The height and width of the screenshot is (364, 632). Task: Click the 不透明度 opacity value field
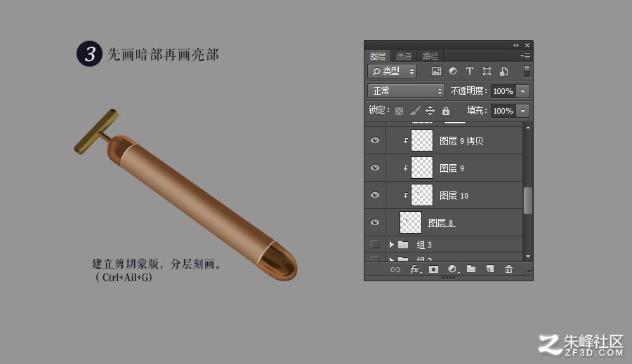(x=503, y=91)
